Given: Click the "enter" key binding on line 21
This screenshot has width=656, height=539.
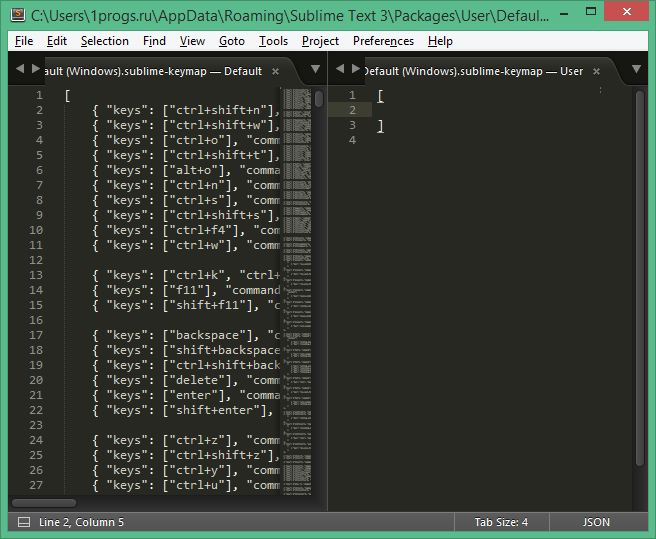Looking at the screenshot, I should [186, 395].
